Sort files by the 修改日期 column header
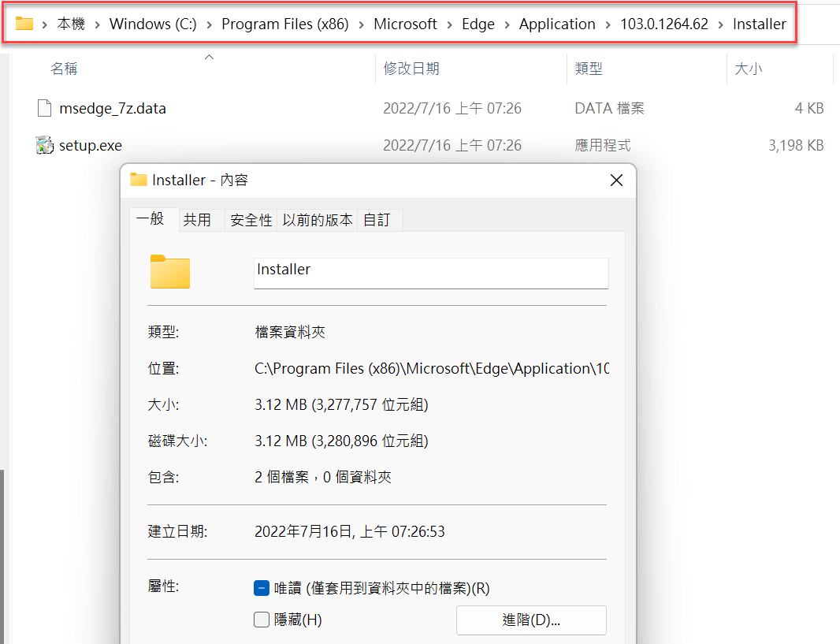Image resolution: width=840 pixels, height=644 pixels. (411, 69)
